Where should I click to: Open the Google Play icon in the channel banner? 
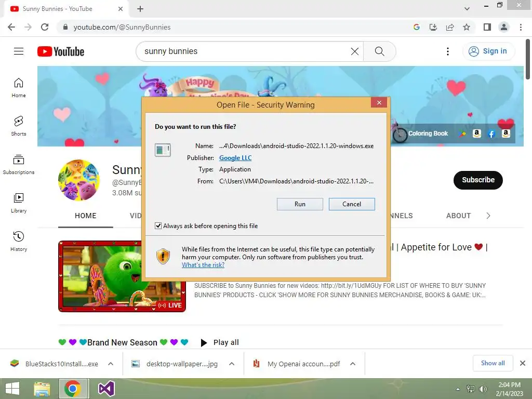[x=462, y=134]
